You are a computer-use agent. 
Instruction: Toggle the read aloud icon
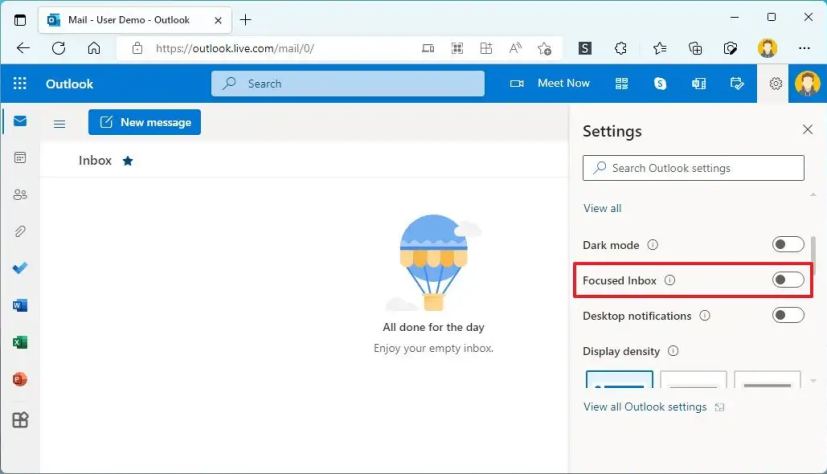click(x=515, y=49)
